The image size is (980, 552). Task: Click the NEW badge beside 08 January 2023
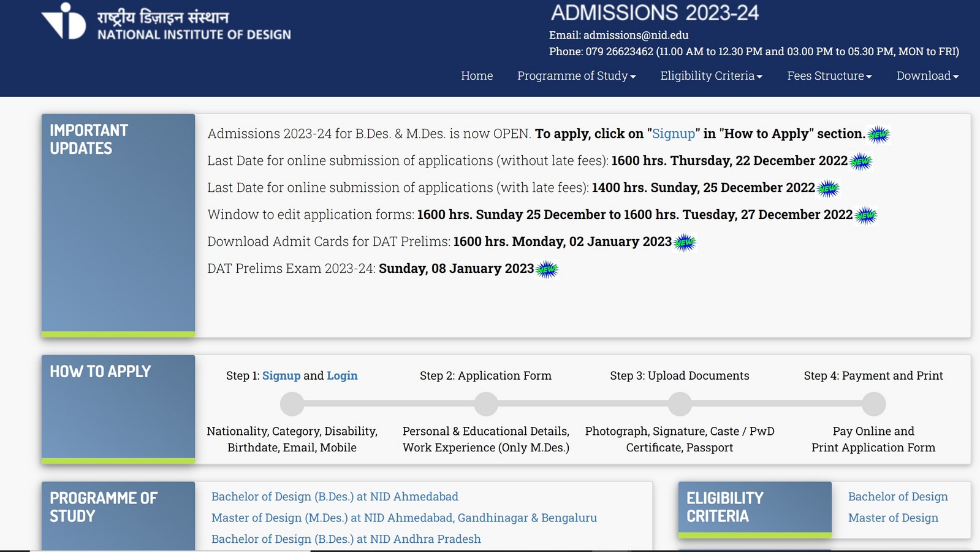point(547,270)
